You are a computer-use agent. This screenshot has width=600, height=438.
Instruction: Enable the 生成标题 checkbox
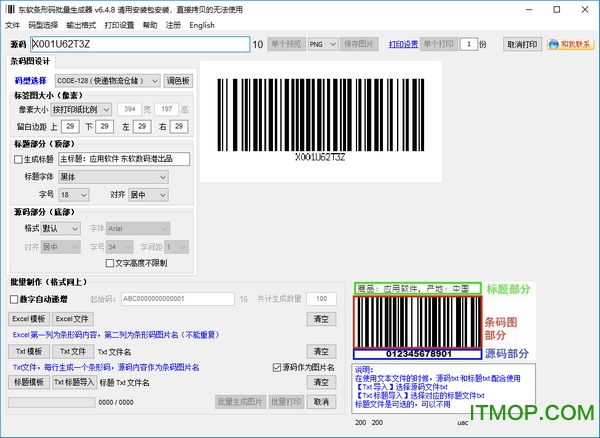click(x=18, y=159)
